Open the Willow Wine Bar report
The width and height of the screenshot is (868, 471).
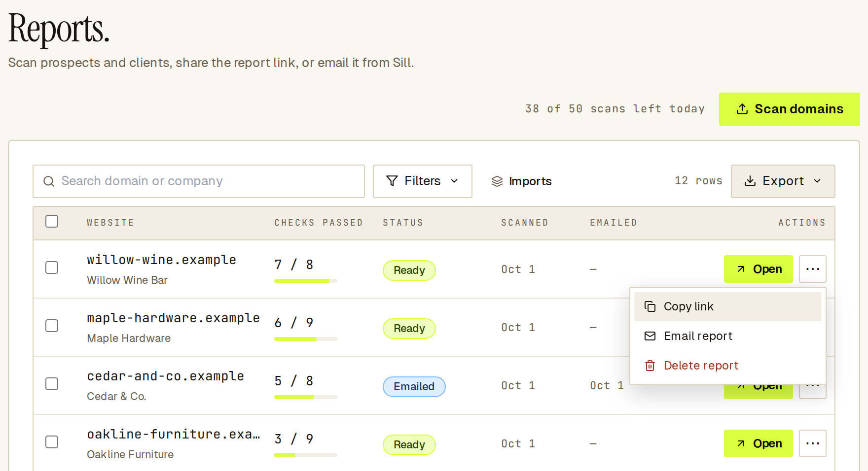click(759, 269)
